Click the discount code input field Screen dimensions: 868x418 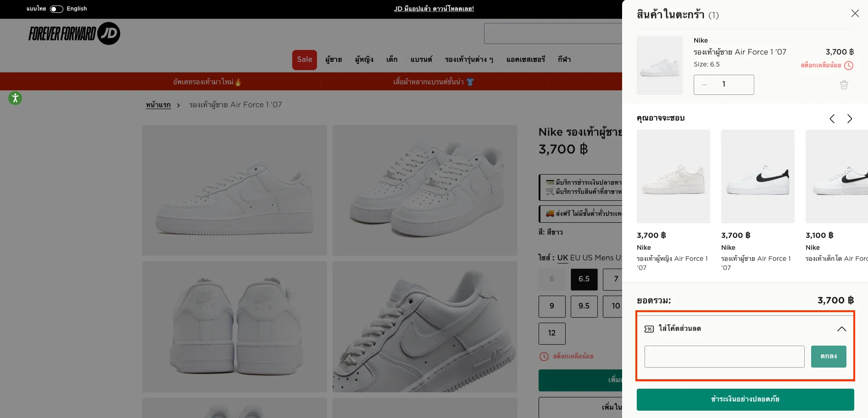724,356
